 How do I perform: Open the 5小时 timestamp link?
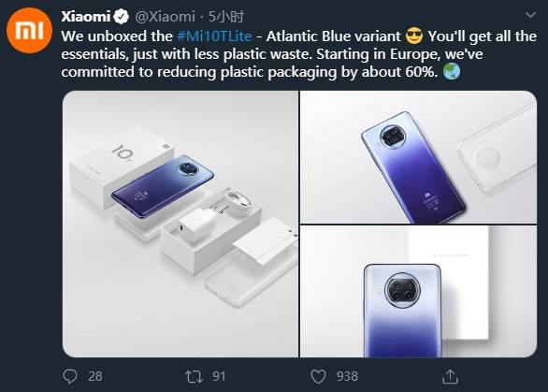point(226,17)
